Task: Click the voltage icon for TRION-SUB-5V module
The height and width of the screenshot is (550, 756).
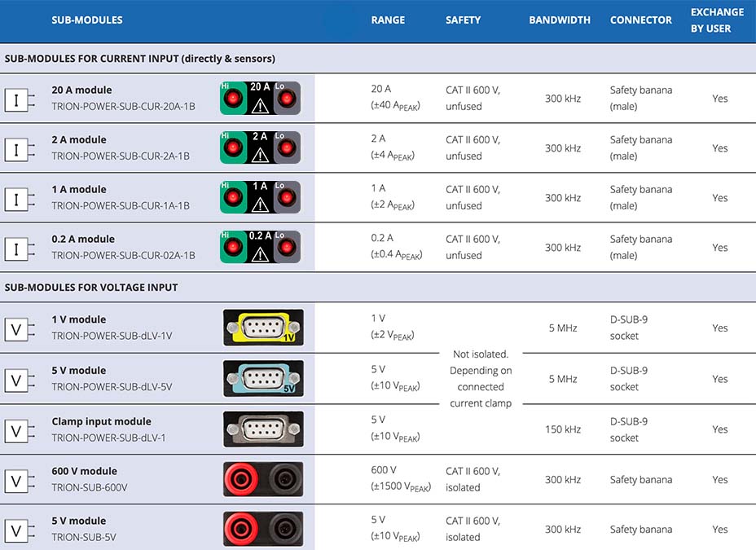Action: 18,530
